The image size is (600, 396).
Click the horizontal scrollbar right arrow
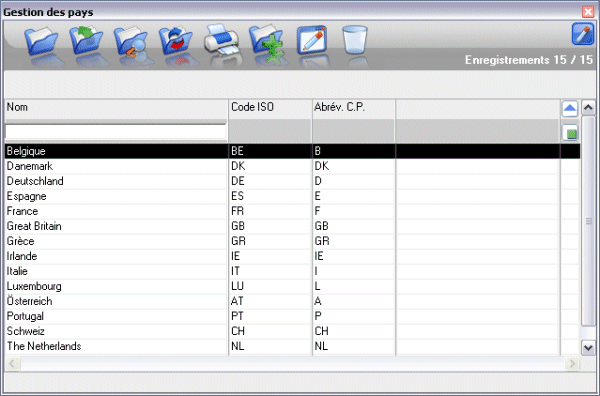point(572,363)
